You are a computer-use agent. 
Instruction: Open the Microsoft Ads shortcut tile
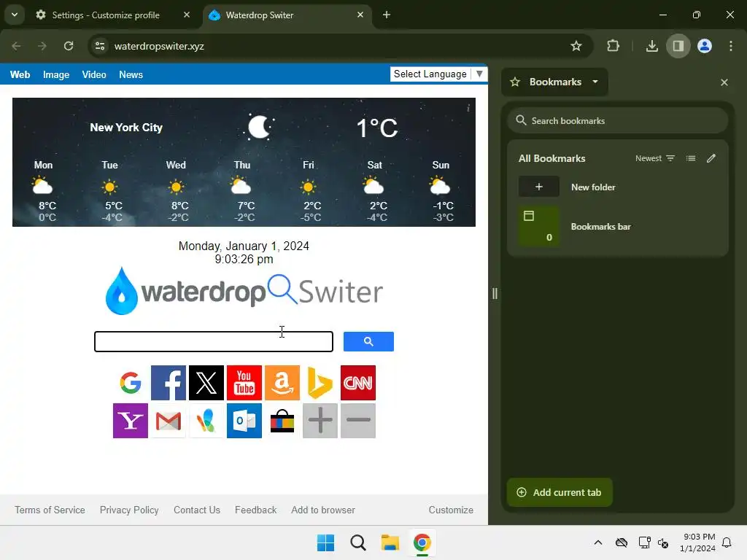pyautogui.click(x=206, y=421)
